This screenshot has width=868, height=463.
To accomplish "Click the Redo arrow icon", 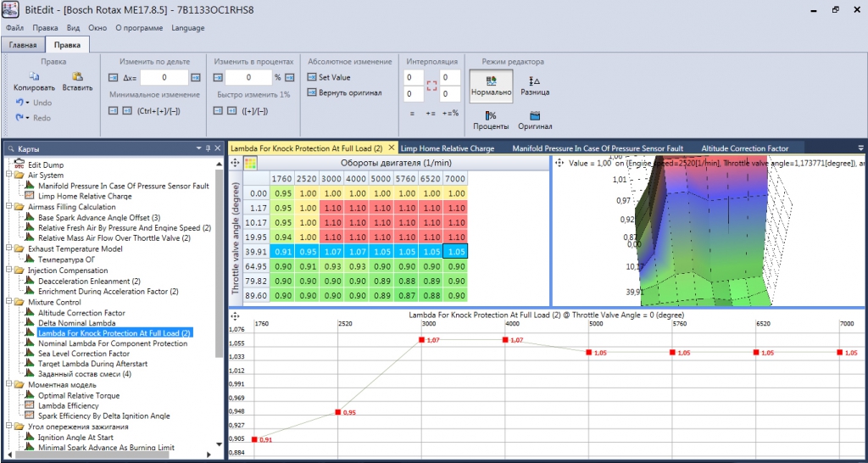I will (19, 117).
